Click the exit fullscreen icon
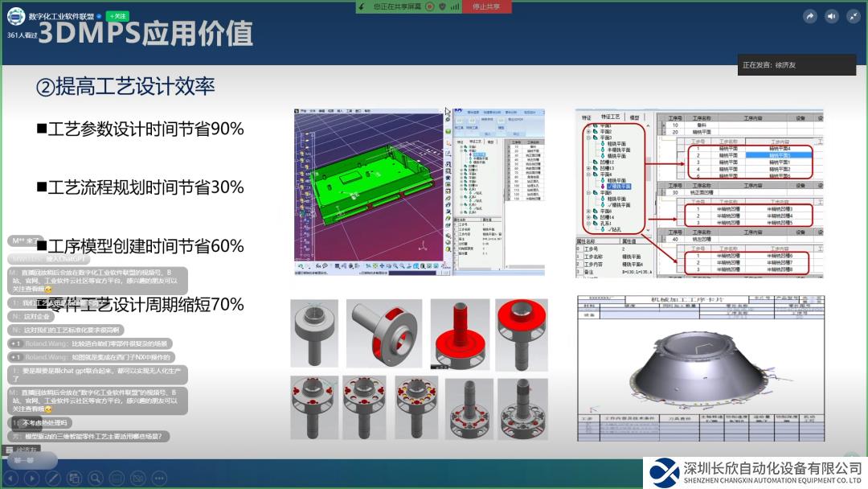Screen dimensions: 868x489 point(852,16)
